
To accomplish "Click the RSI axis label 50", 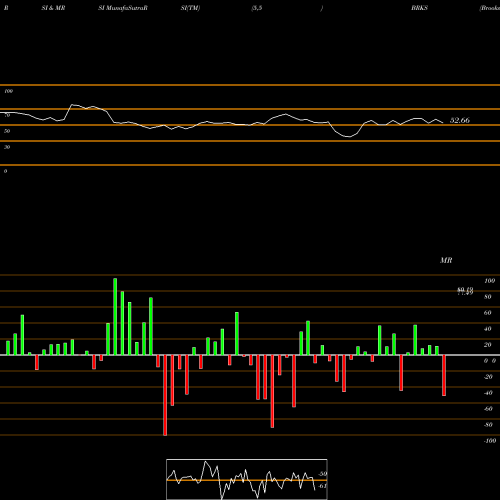I will coord(7,131).
